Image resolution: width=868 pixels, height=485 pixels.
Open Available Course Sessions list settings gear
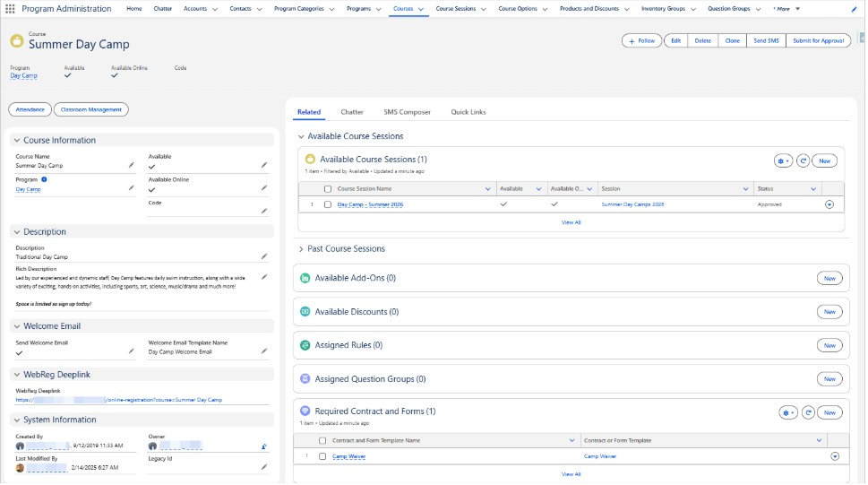[x=783, y=160]
